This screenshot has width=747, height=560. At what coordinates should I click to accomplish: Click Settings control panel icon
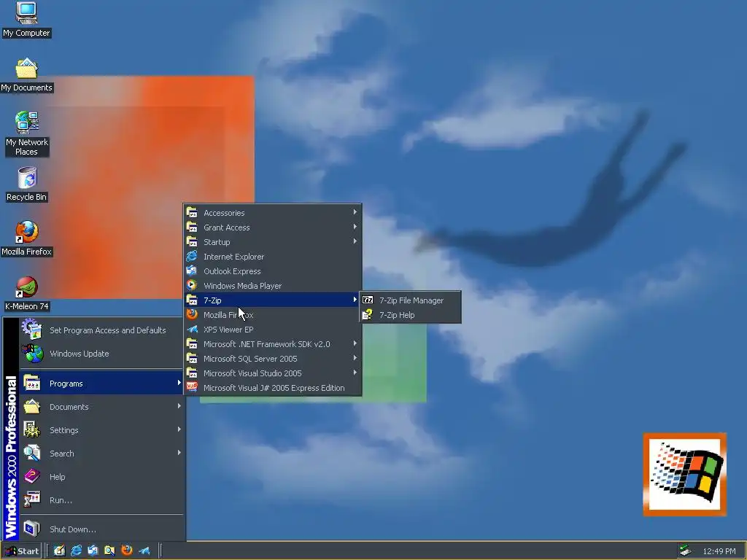tap(32, 429)
